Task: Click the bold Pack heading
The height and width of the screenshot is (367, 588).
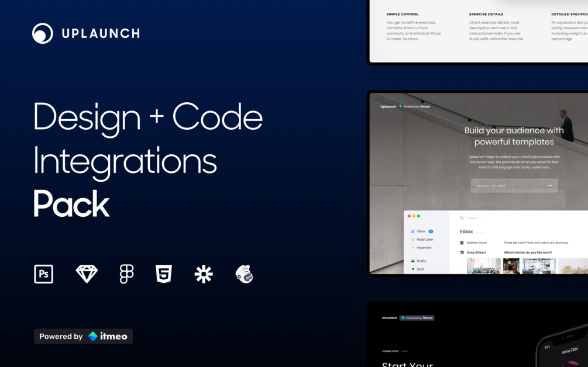Action: (x=71, y=204)
